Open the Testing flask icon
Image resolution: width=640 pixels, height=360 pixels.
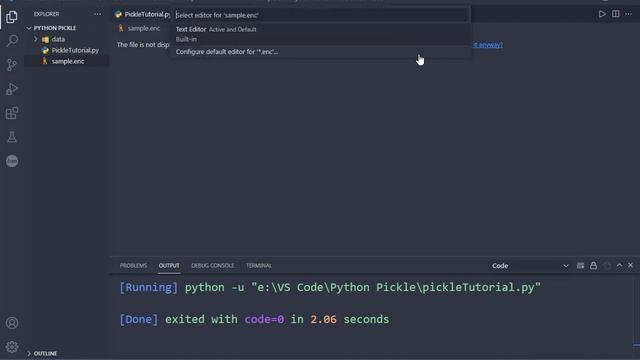tap(12, 137)
